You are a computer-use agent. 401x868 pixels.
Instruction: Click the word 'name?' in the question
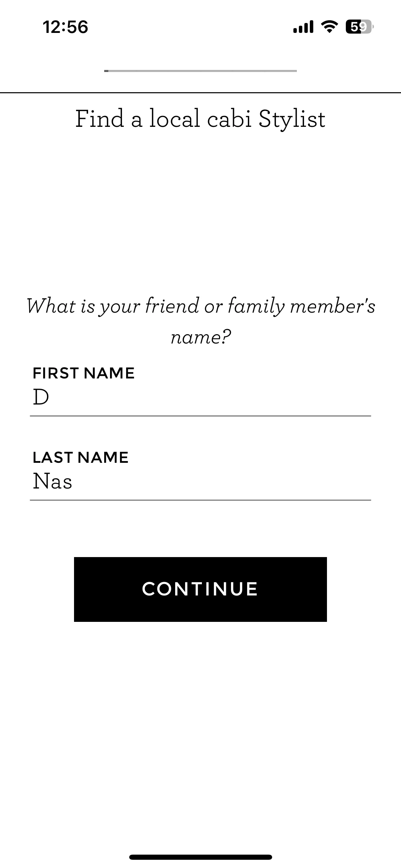click(x=201, y=337)
